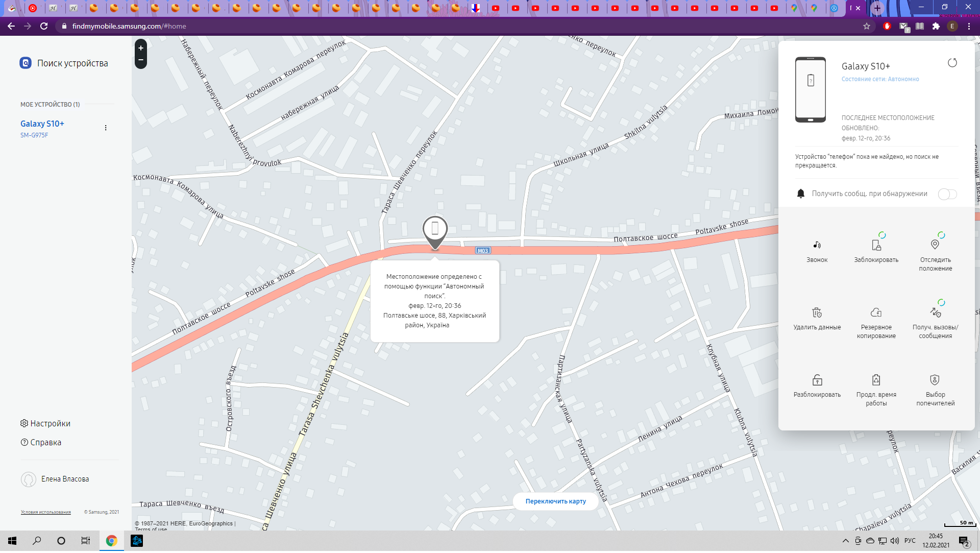Click the SM-G975F model text
The image size is (980, 553).
tap(34, 135)
